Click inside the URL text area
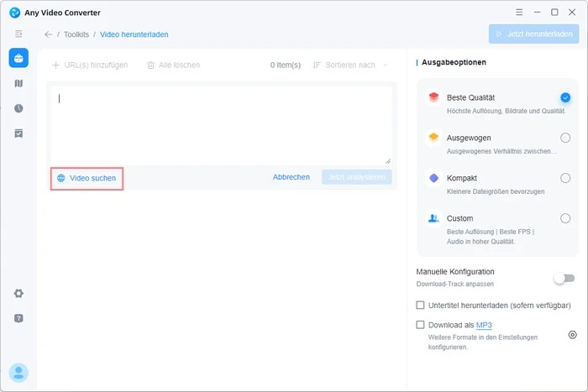Viewport: 588px width, 392px height. click(x=220, y=124)
